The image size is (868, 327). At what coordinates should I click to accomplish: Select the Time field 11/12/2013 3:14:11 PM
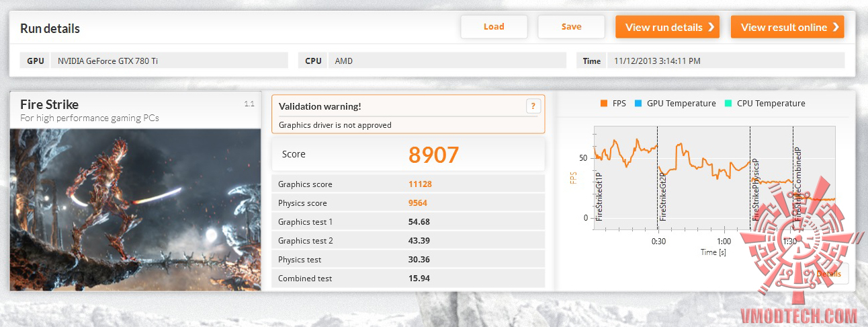(726, 61)
